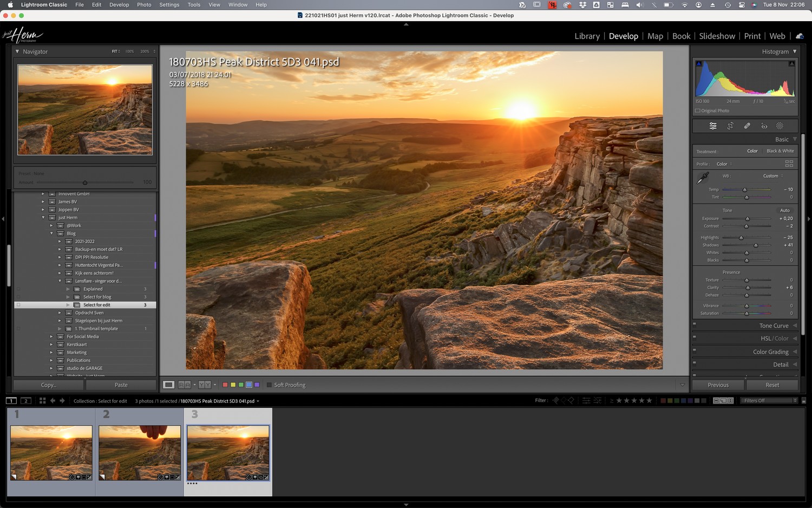Activate the Red Eye Correction tool
This screenshot has height=508, width=812.
tap(764, 126)
